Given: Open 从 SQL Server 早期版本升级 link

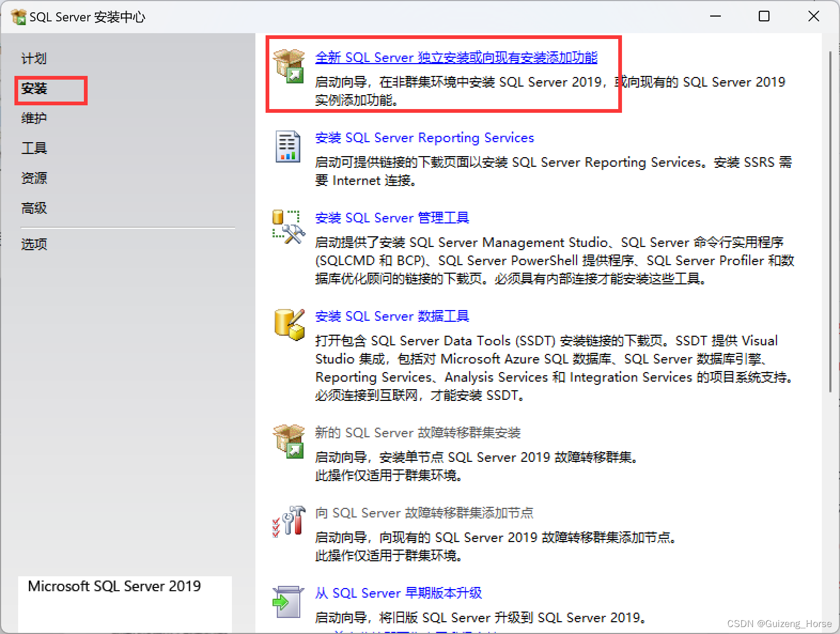Looking at the screenshot, I should pyautogui.click(x=399, y=593).
